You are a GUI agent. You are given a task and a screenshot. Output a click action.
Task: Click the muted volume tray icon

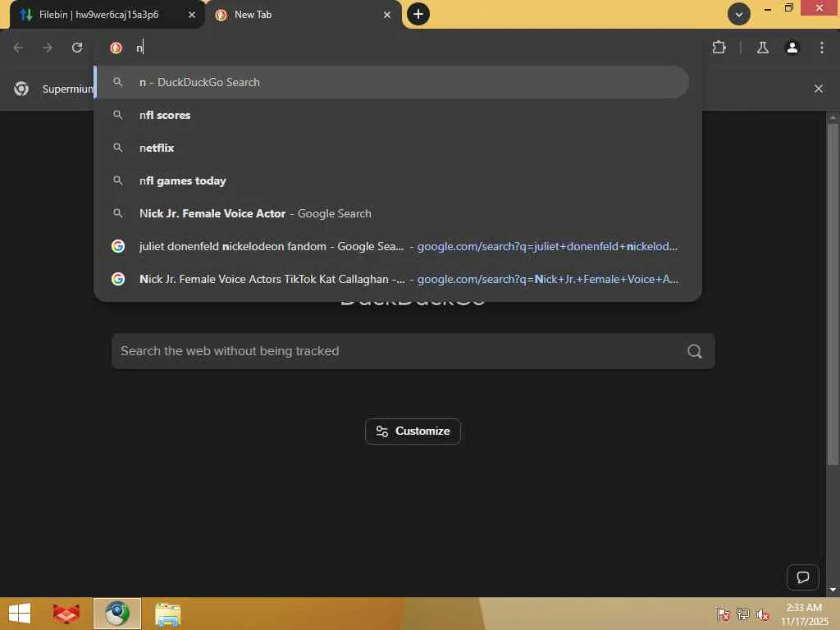762,614
